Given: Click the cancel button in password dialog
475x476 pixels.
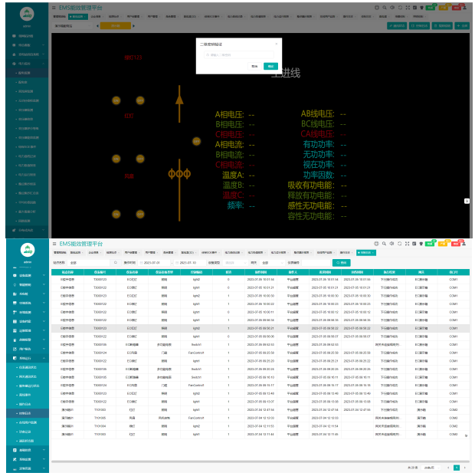Looking at the screenshot, I should pyautogui.click(x=254, y=66).
